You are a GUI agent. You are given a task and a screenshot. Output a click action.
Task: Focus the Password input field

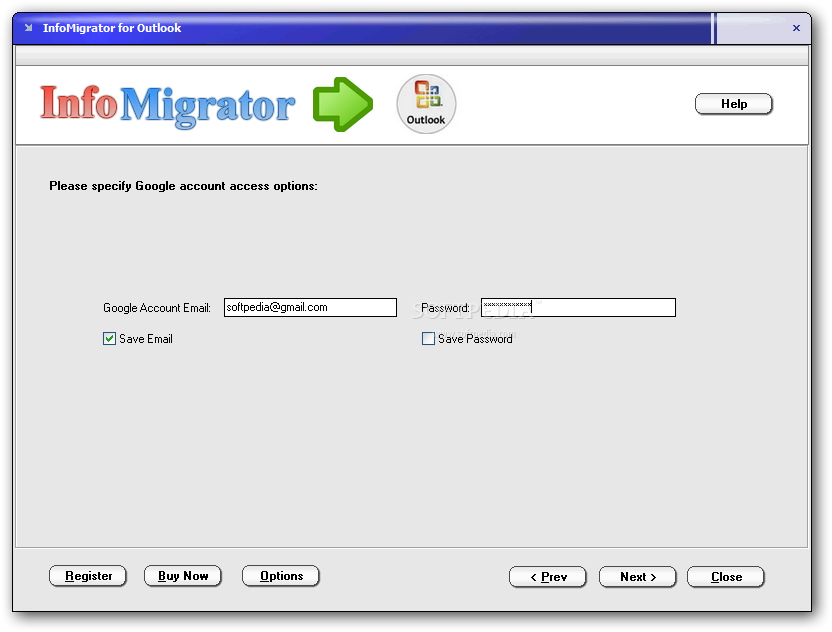pyautogui.click(x=578, y=307)
